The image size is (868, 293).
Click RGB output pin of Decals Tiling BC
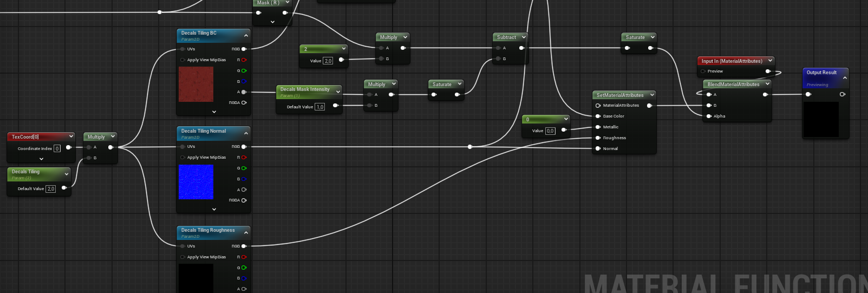(244, 49)
